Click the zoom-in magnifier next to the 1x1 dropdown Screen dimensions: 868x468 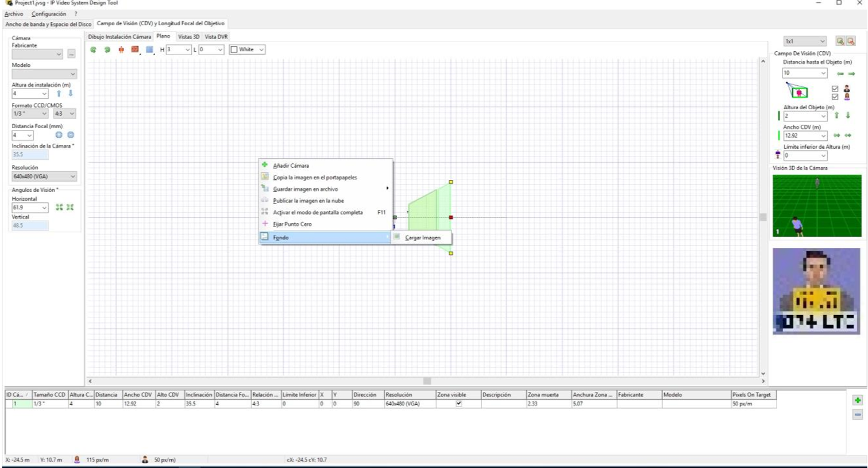(840, 41)
